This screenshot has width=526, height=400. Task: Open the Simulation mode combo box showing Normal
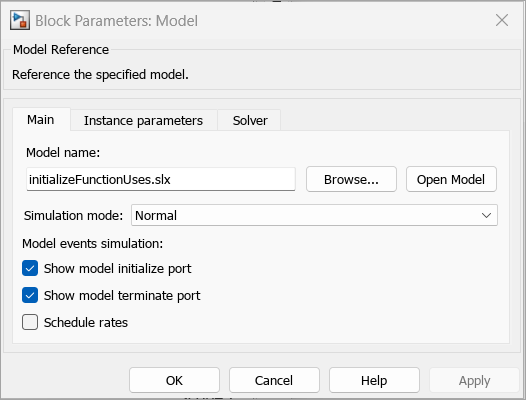point(314,215)
